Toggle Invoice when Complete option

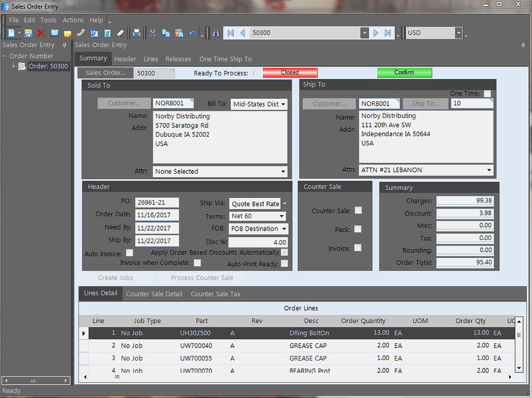coord(197,263)
